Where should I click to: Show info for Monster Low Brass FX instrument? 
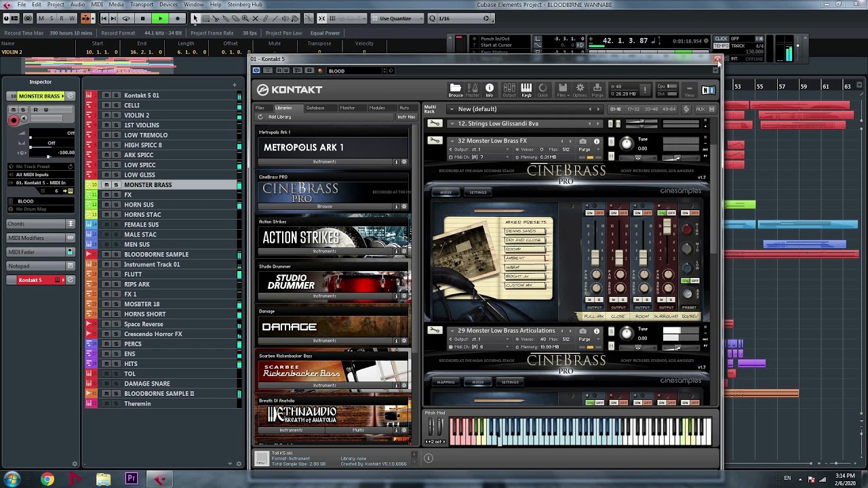pos(597,142)
